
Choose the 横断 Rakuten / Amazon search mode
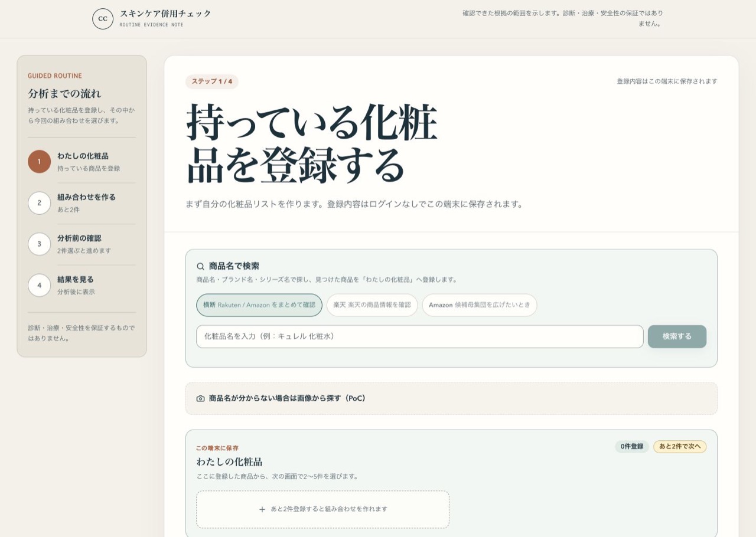click(259, 305)
